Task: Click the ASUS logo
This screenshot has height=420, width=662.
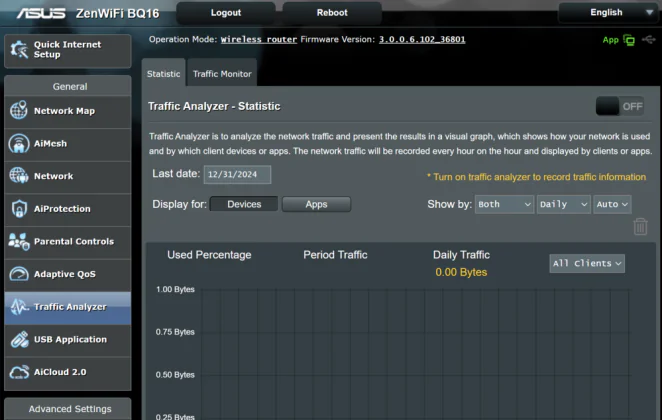Action: pyautogui.click(x=41, y=13)
